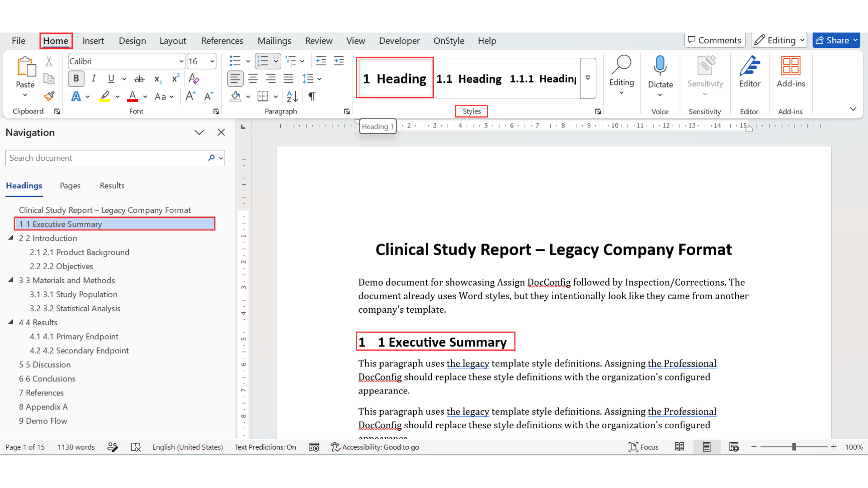Screen dimensions: 868x488
Task: Jump to 3.2 Statistical Analysis heading
Action: 75,309
